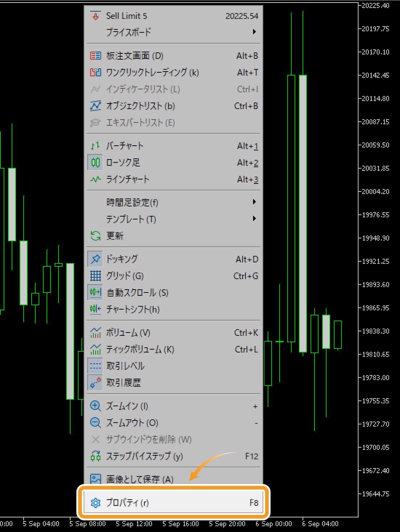Expand the テンプレート (T) submenu arrow
The width and height of the screenshot is (400, 532).
point(255,218)
